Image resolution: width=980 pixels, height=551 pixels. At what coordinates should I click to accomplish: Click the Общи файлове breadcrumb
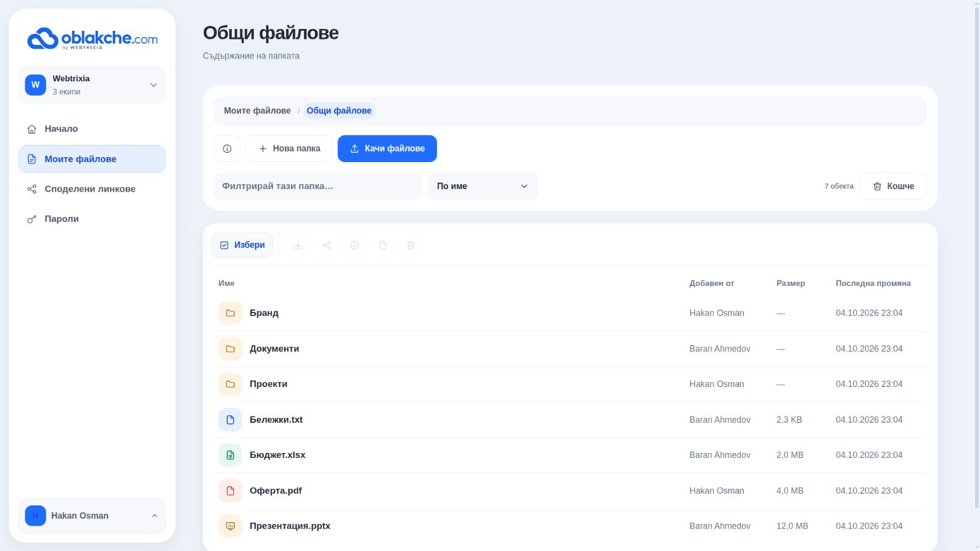click(339, 111)
